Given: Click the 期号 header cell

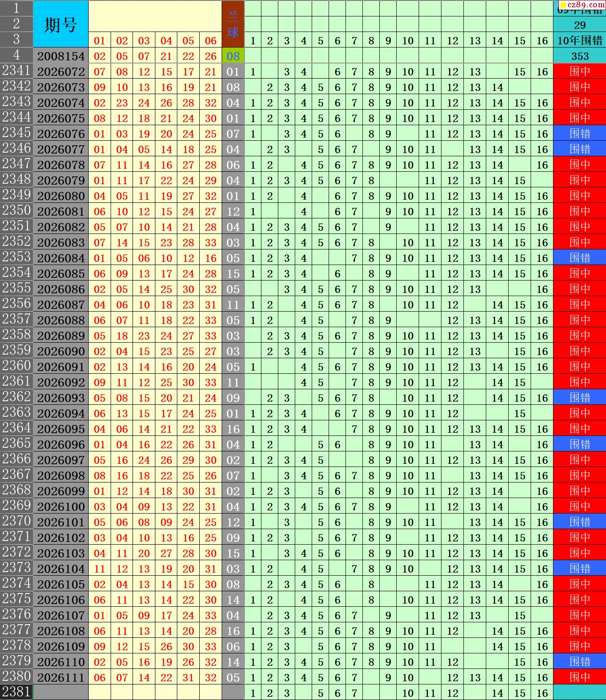Looking at the screenshot, I should click(61, 24).
